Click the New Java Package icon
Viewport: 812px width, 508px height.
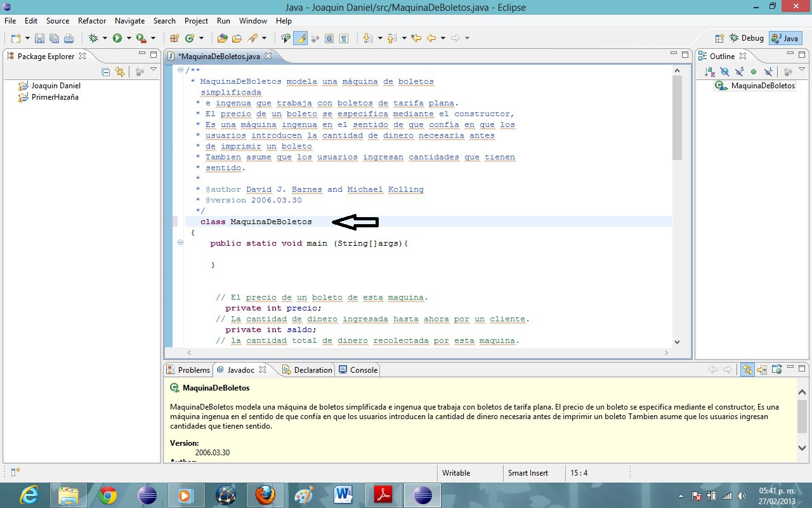pyautogui.click(x=174, y=38)
